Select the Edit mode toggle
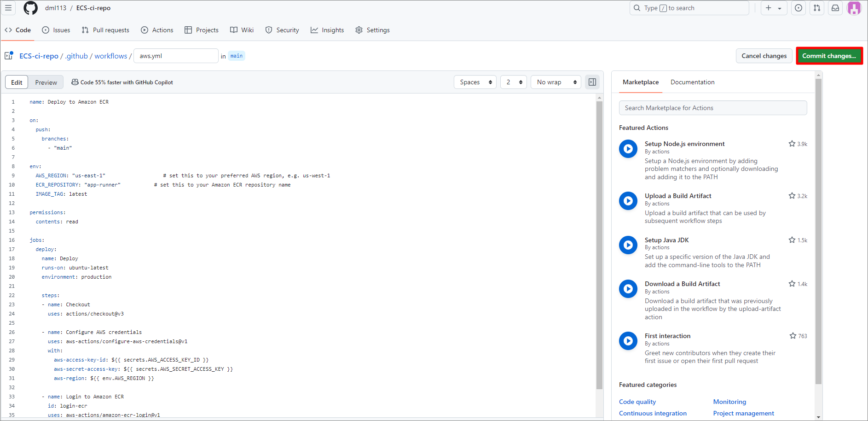Viewport: 868px width, 421px height. [x=17, y=82]
